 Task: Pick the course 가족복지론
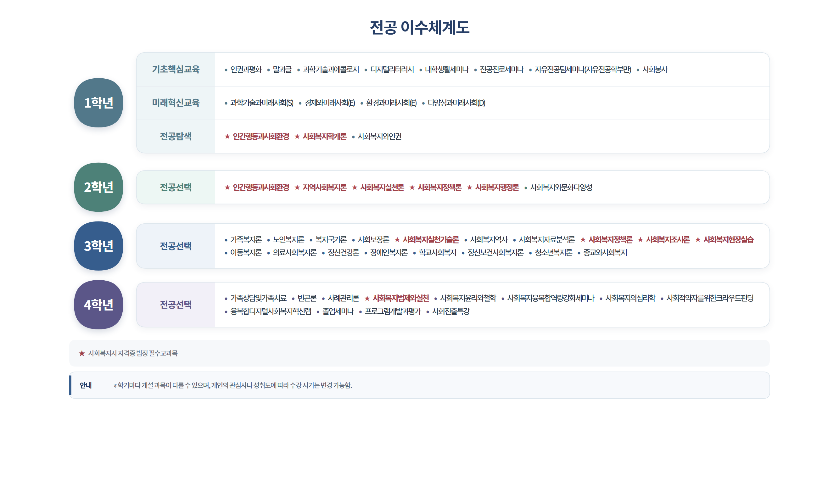tap(246, 239)
